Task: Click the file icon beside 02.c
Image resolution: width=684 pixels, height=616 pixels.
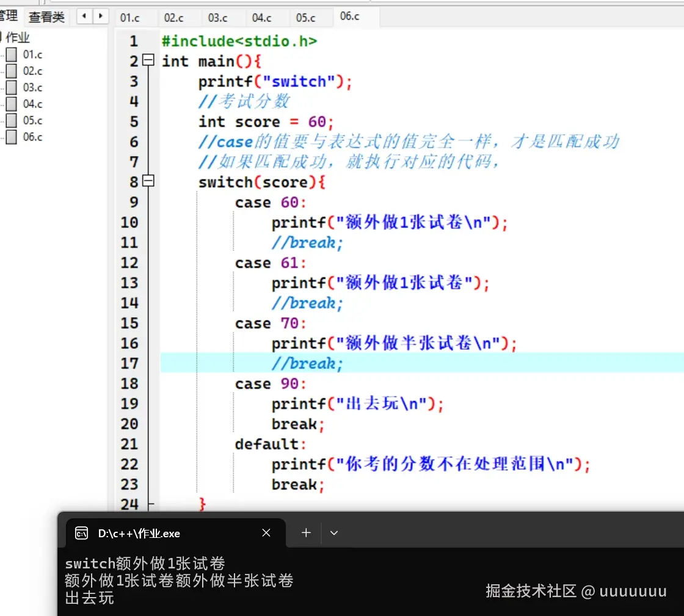Action: [x=12, y=71]
